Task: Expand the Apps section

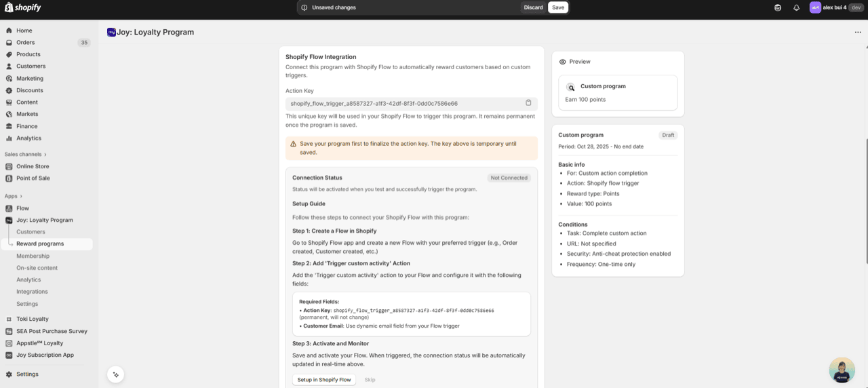Action: click(14, 196)
